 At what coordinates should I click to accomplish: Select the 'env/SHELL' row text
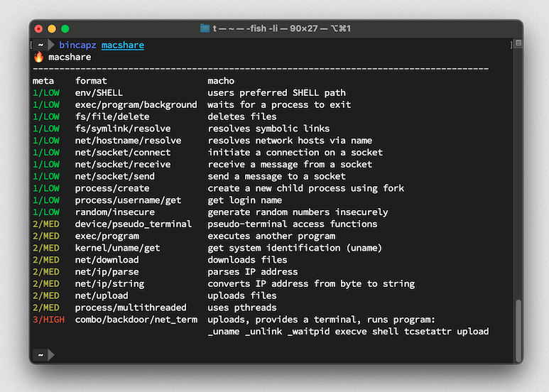tap(99, 93)
